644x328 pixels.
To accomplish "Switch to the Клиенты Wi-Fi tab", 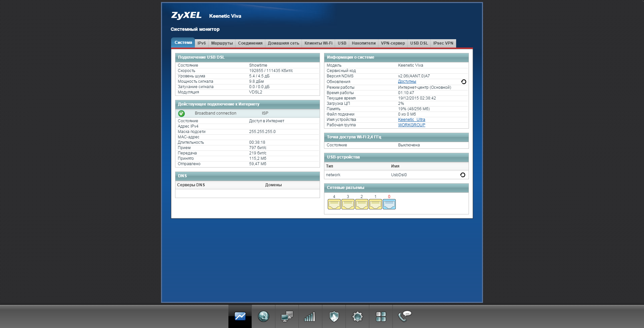I will click(318, 43).
